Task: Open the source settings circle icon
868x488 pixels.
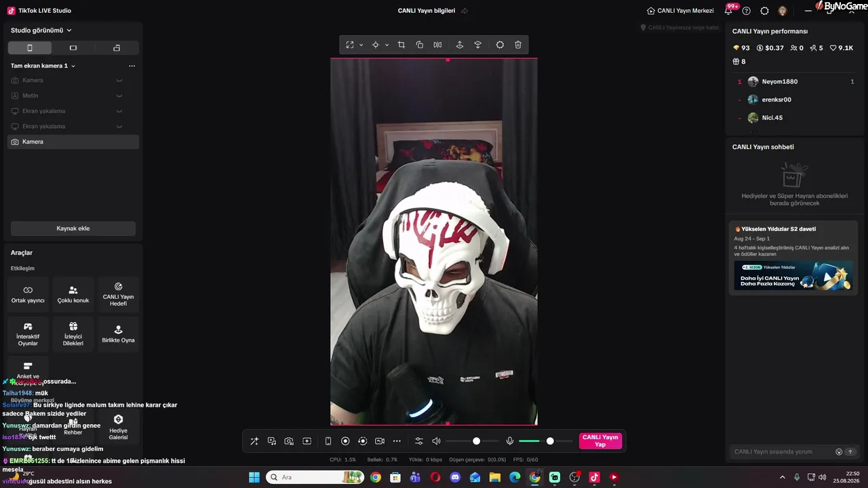Action: click(500, 45)
